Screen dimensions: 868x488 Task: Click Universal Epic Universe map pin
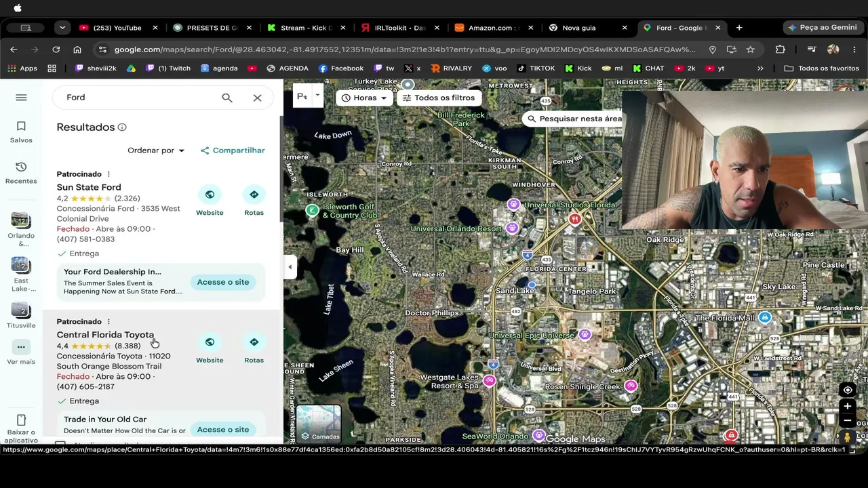point(585,334)
